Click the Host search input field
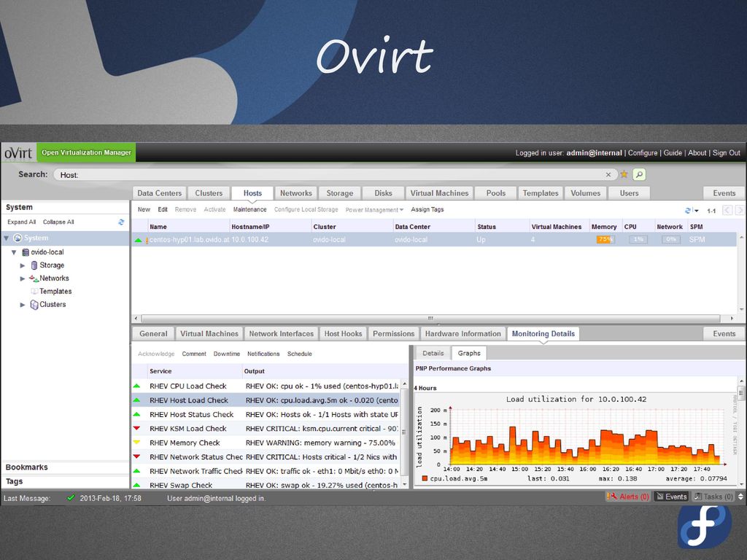 [336, 175]
